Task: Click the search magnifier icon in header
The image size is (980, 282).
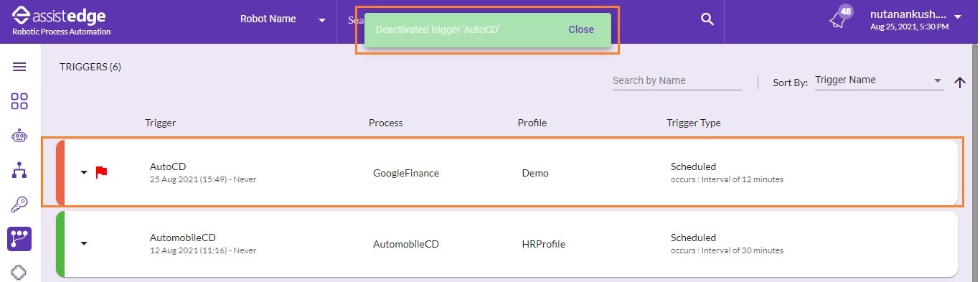Action: point(707,19)
